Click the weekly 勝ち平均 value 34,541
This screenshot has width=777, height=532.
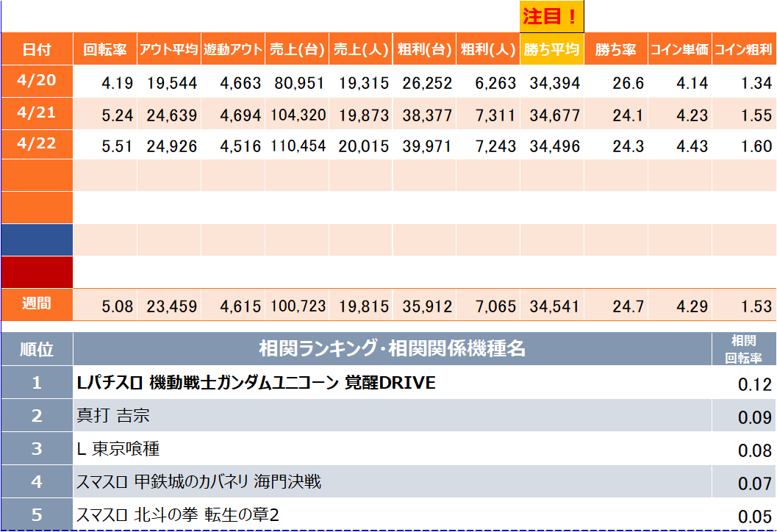(x=555, y=306)
